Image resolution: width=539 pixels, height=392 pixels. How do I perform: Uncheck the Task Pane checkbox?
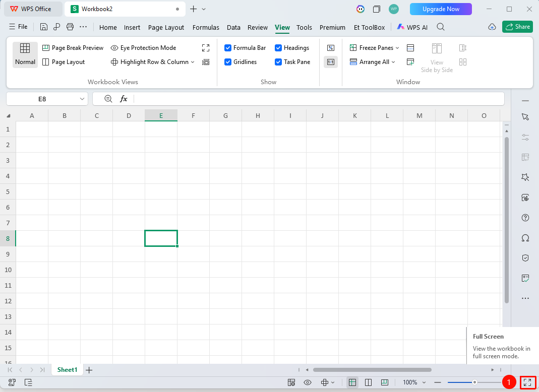(x=278, y=62)
